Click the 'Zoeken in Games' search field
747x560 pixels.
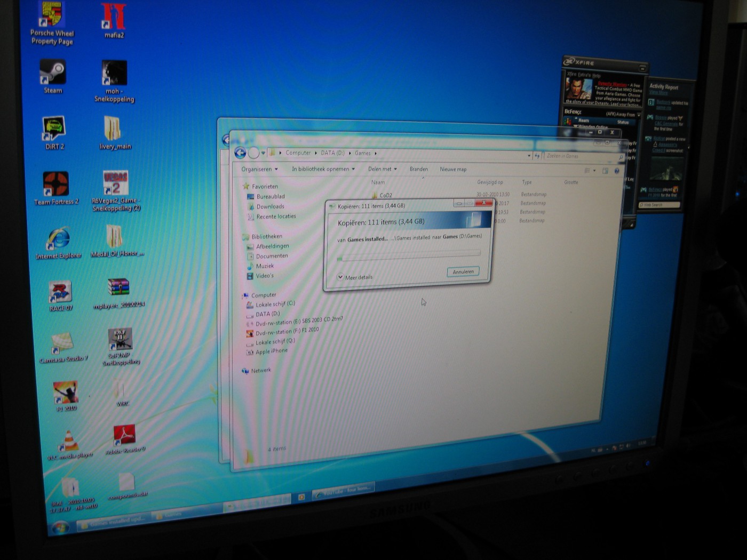(x=583, y=156)
